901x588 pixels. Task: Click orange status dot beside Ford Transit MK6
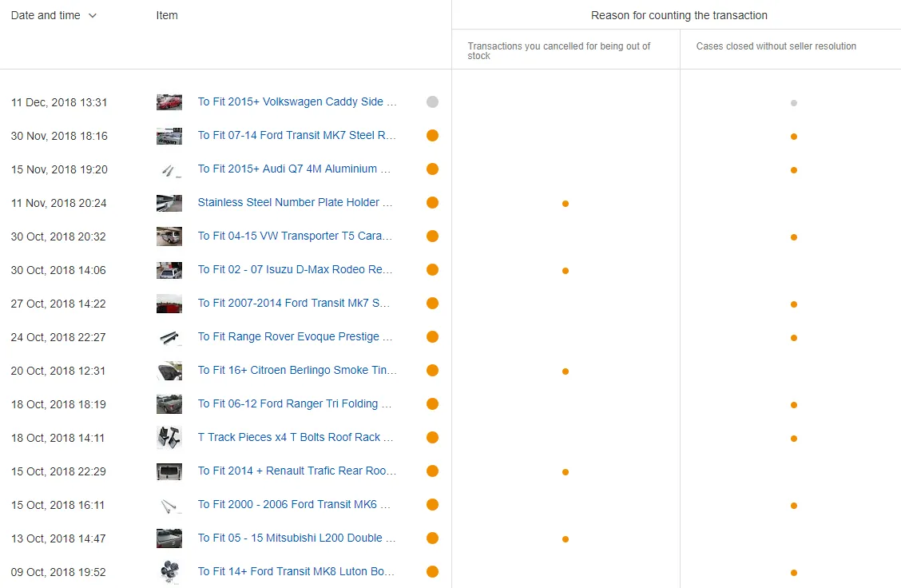pyautogui.click(x=433, y=505)
